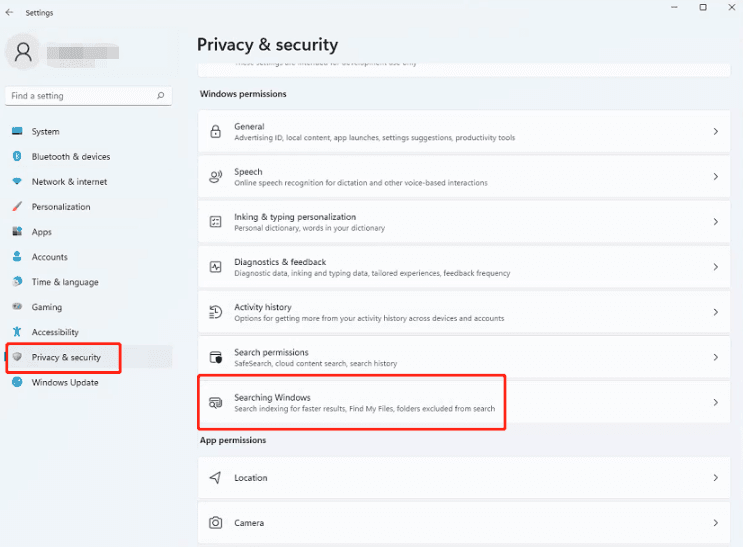Viewport: 743px width, 547px height.
Task: Click the Privacy & security shield icon
Action: tap(17, 356)
